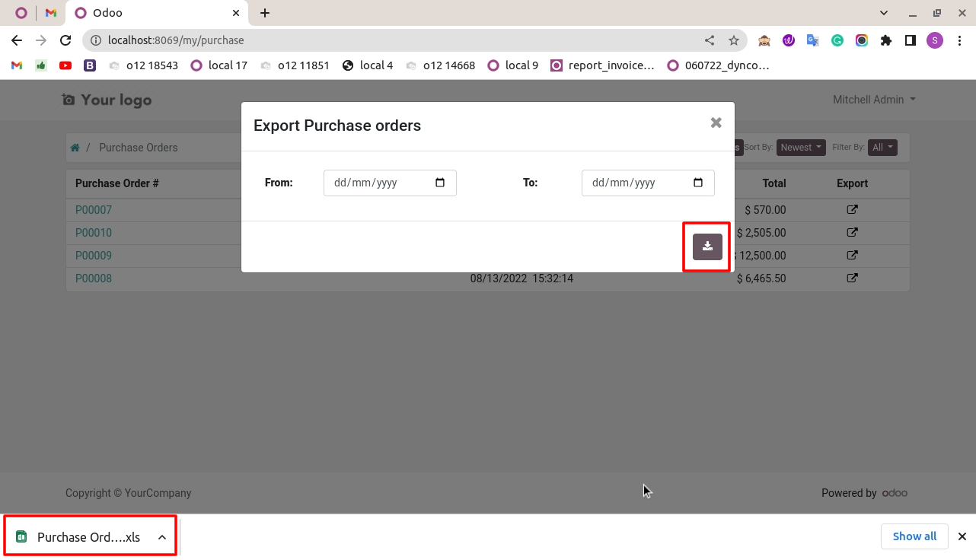Click the export icon for P00008 row
The image size is (976, 560).
[x=852, y=278]
